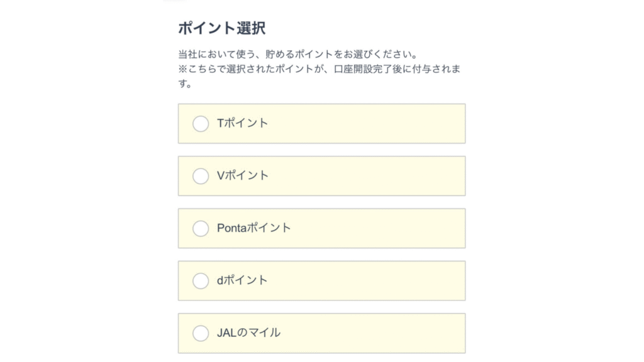Click the JALのマイル label text
This screenshot has height=362, width=644.
(x=248, y=332)
